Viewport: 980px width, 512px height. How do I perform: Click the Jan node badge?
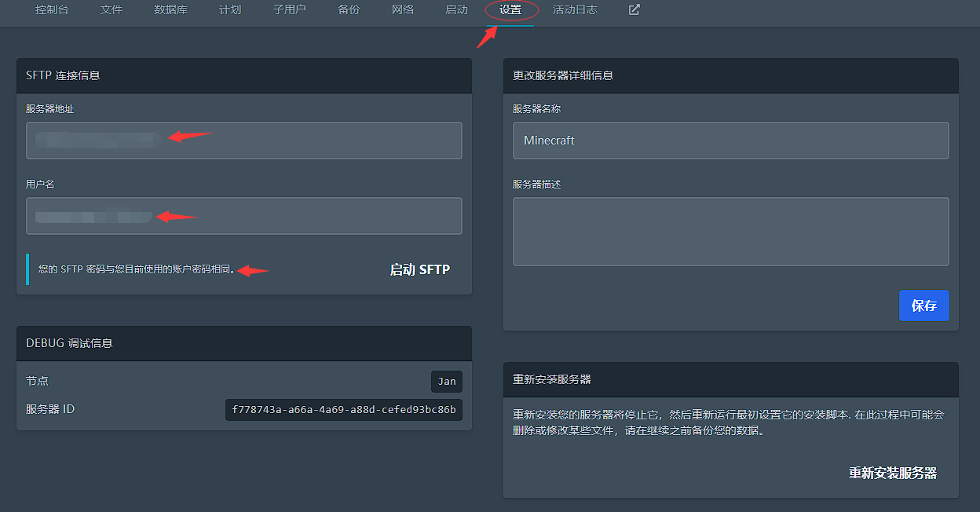(x=447, y=382)
